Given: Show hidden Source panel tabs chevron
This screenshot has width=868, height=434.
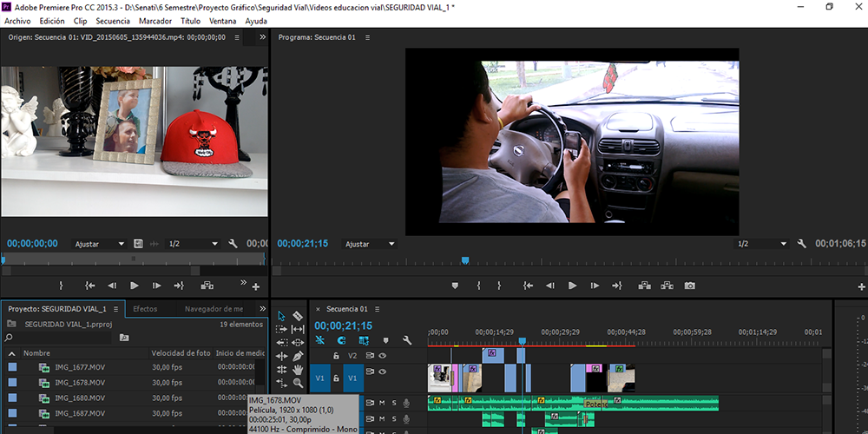Looking at the screenshot, I should pos(262,37).
